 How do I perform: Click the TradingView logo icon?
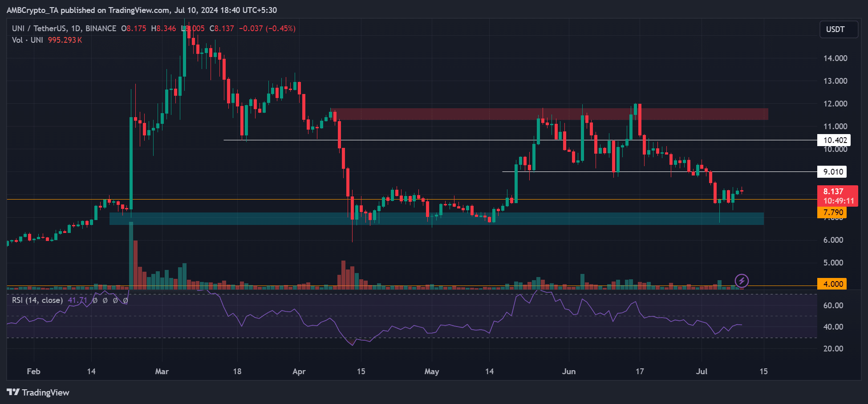13,392
